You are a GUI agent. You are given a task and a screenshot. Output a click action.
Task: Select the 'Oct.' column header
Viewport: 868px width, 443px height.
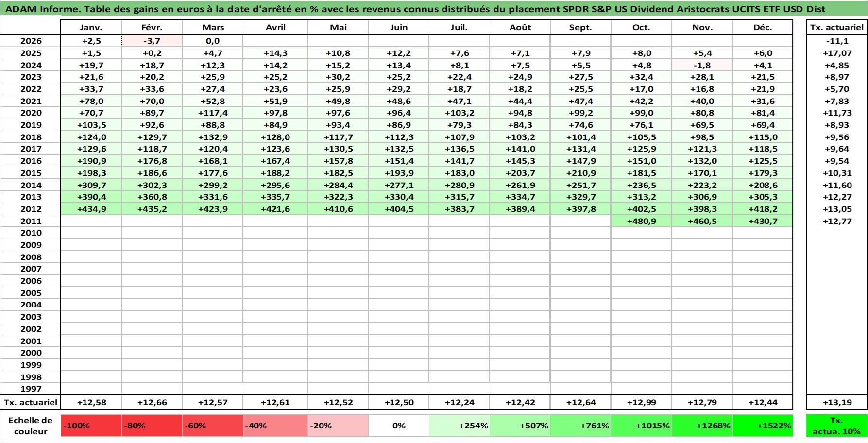pyautogui.click(x=642, y=27)
